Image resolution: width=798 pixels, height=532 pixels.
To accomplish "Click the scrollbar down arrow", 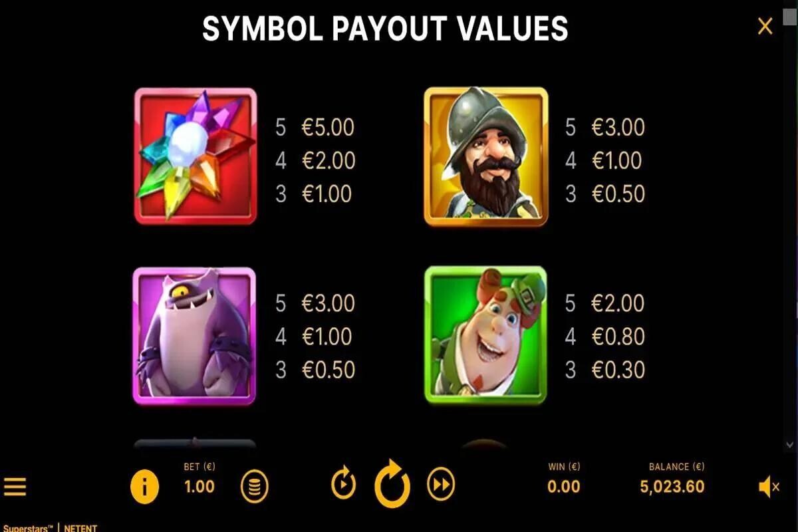I will [790, 445].
